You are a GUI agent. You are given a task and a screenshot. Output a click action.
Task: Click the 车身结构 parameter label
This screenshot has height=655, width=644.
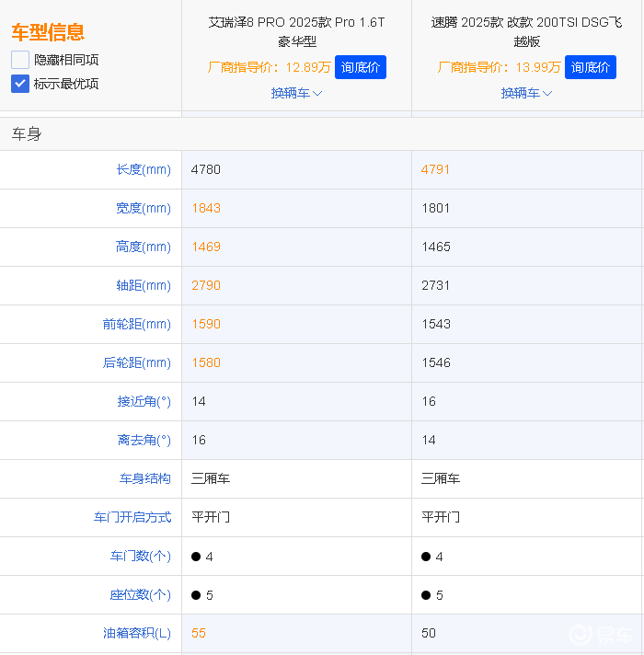(145, 478)
